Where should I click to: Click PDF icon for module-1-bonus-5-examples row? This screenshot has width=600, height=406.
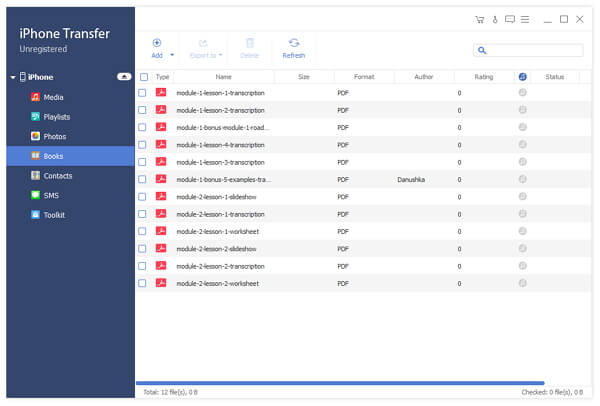[x=161, y=179]
